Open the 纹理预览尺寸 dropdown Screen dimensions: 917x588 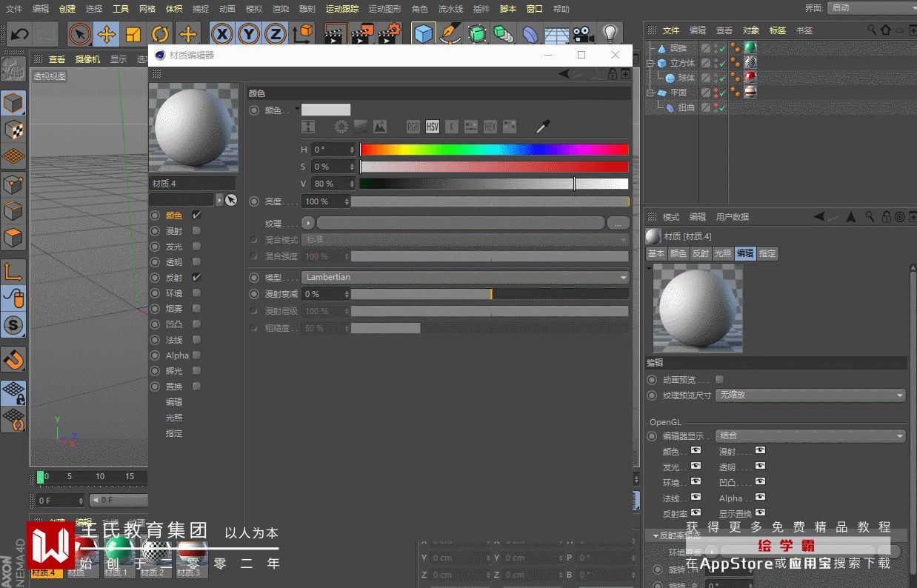[811, 395]
